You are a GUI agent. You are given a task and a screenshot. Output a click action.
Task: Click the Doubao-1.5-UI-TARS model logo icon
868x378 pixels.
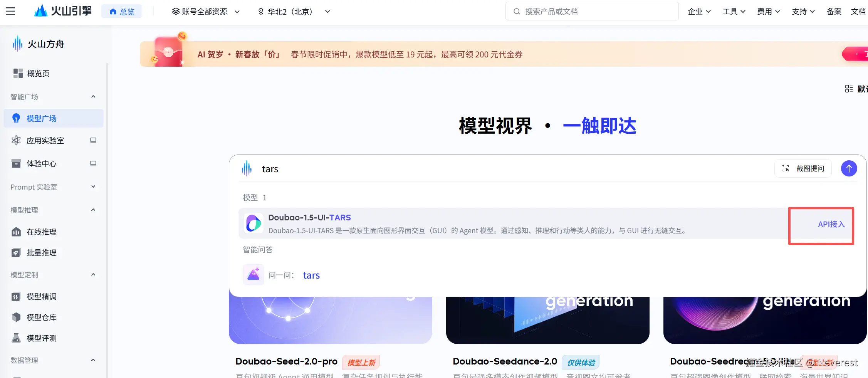click(x=254, y=223)
